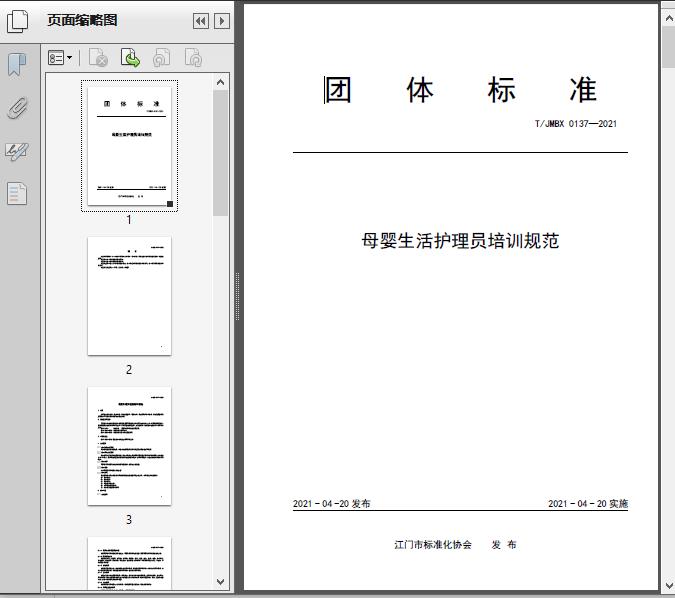Click the pane splitter grip handle

(237, 297)
